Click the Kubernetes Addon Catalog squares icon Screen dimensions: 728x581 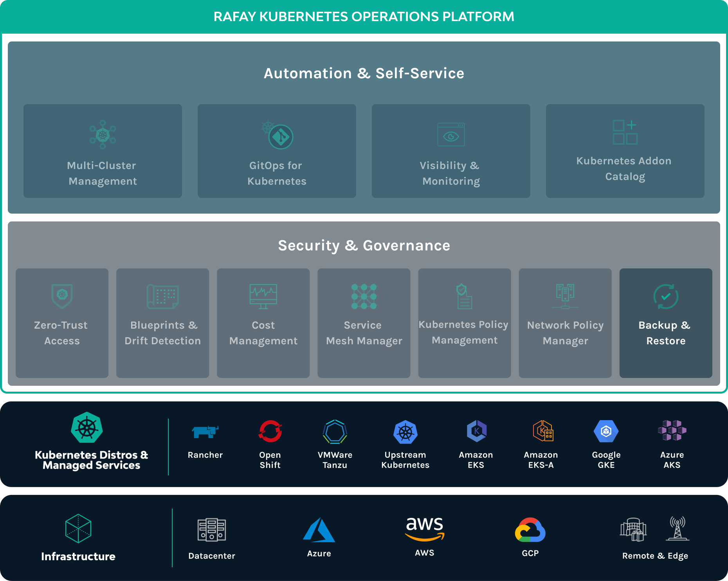point(625,132)
